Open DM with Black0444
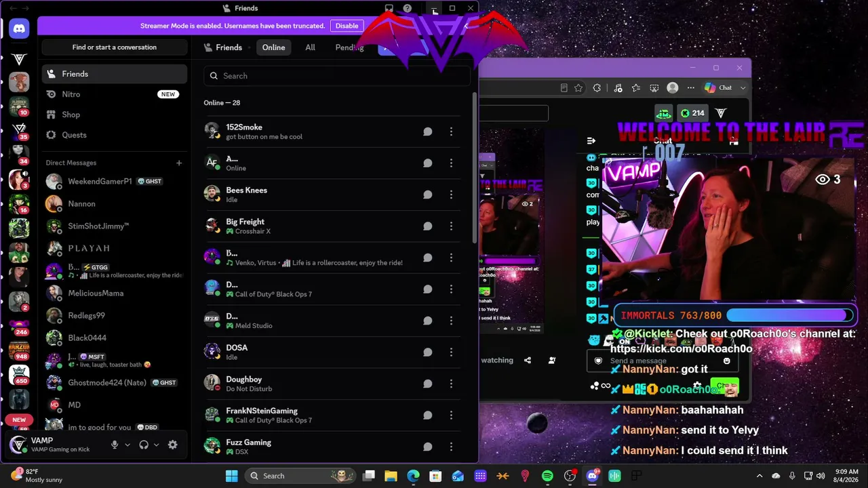Image resolution: width=868 pixels, height=488 pixels. [114, 338]
